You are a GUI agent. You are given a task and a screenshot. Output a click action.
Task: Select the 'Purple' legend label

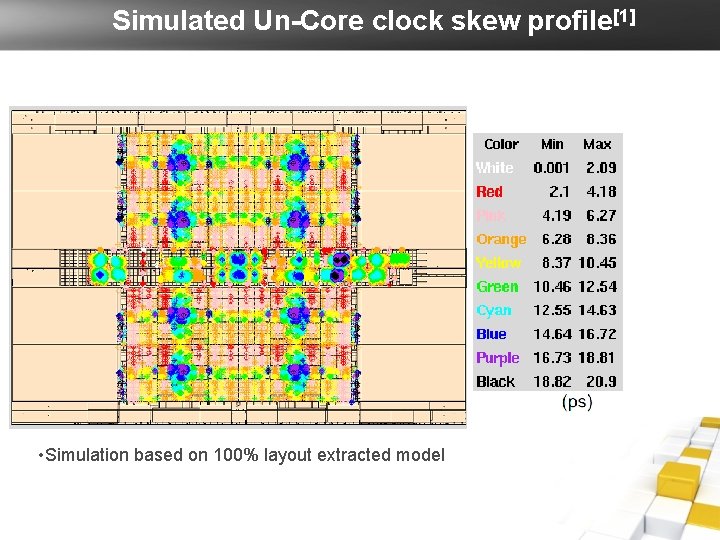click(498, 358)
